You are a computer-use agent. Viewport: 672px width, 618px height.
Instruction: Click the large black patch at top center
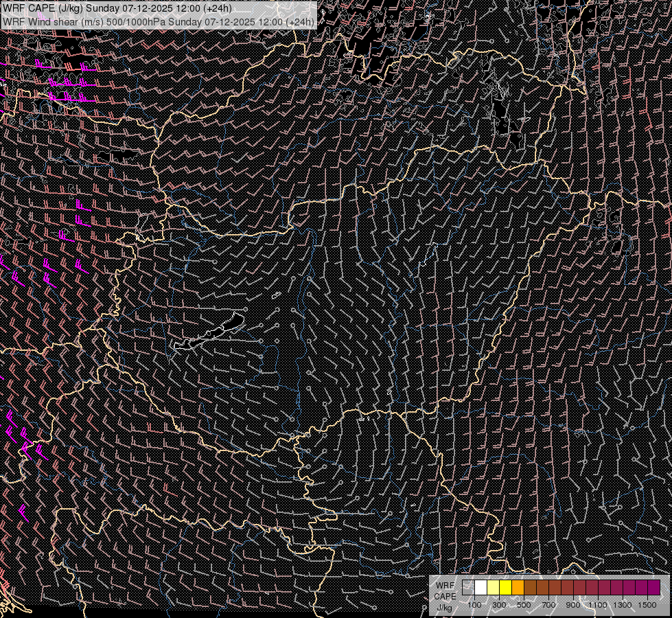374,48
